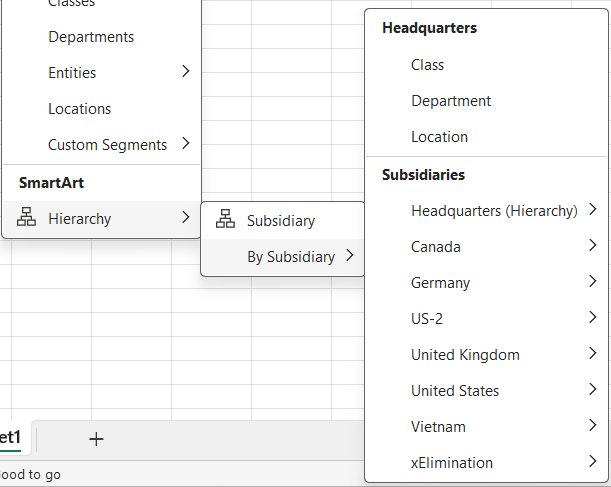Click the Subsidiary hierarchy icon

pos(225,221)
